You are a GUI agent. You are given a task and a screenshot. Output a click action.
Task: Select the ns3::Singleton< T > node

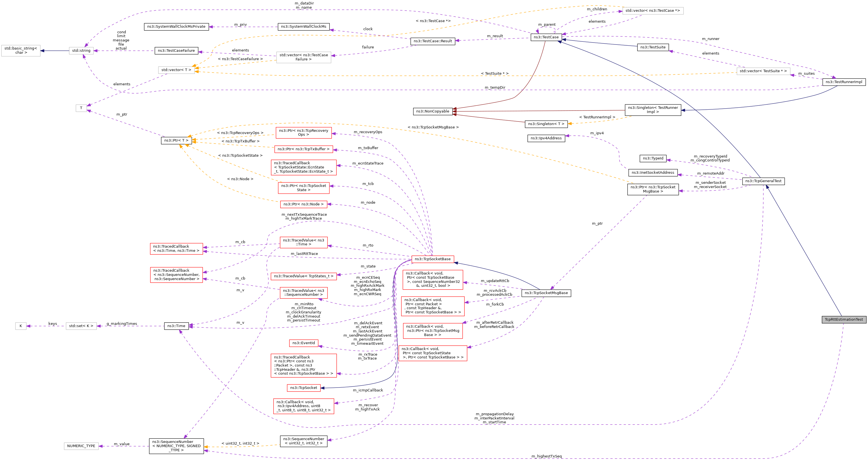[546, 124]
